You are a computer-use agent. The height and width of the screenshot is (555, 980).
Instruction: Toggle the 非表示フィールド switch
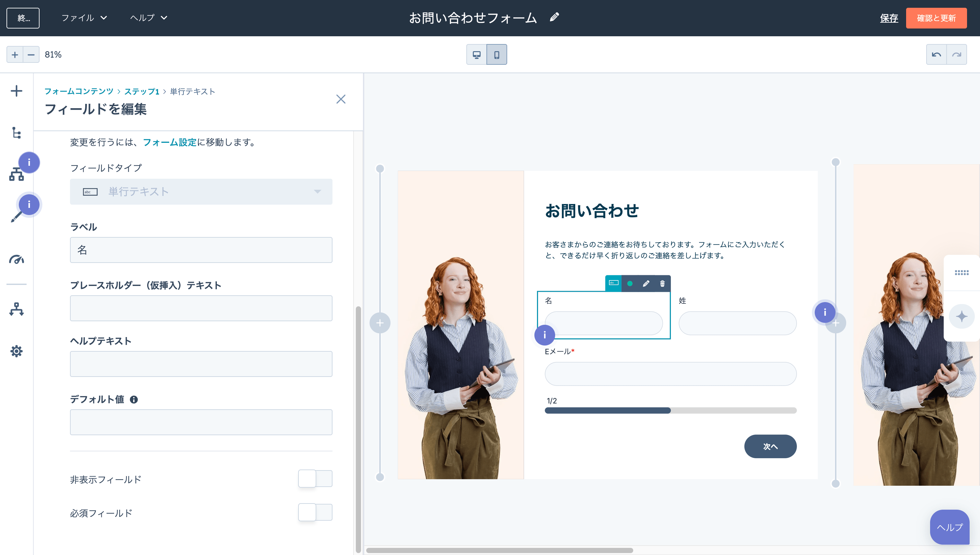(315, 478)
